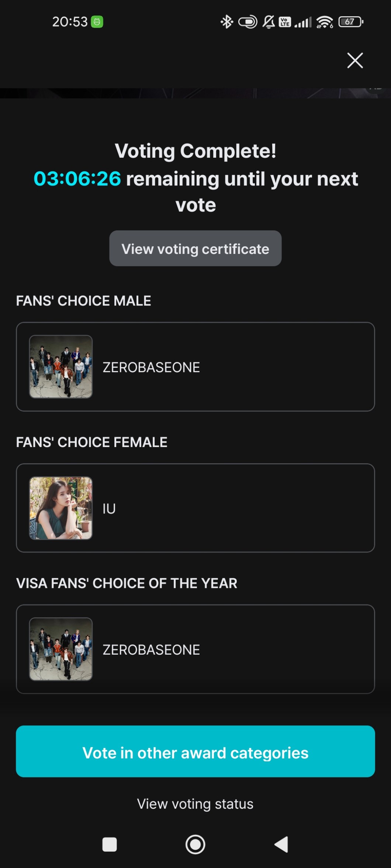Open View voting status link
This screenshot has width=391, height=868.
(x=195, y=803)
